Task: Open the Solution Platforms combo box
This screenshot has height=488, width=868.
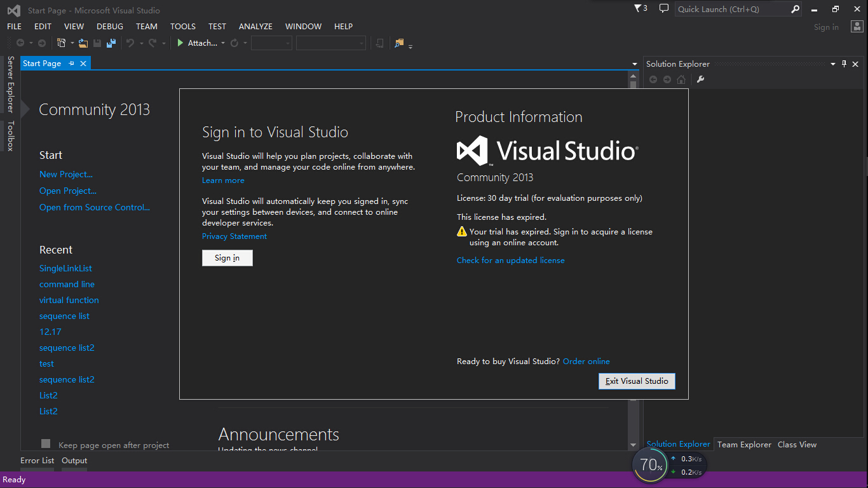Action: (331, 43)
